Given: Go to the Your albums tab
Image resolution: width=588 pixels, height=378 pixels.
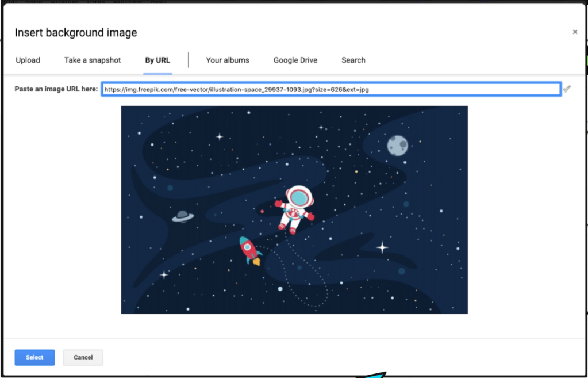Looking at the screenshot, I should tap(228, 60).
